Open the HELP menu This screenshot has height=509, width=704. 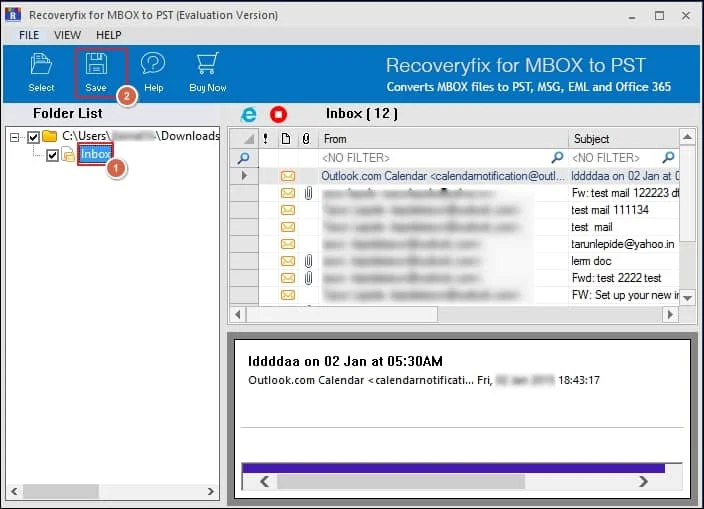coord(109,35)
